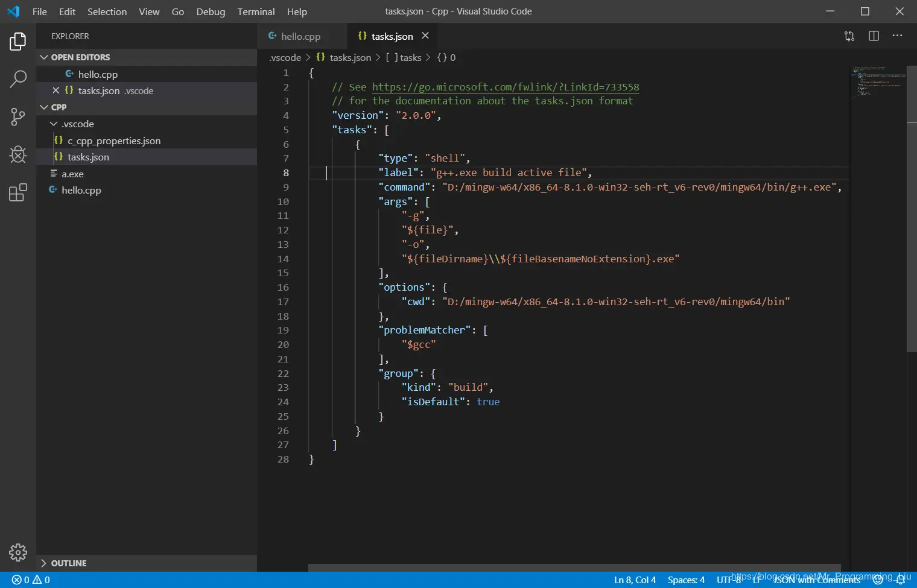
Task: Click line number 22 in gutter
Action: pyautogui.click(x=283, y=374)
